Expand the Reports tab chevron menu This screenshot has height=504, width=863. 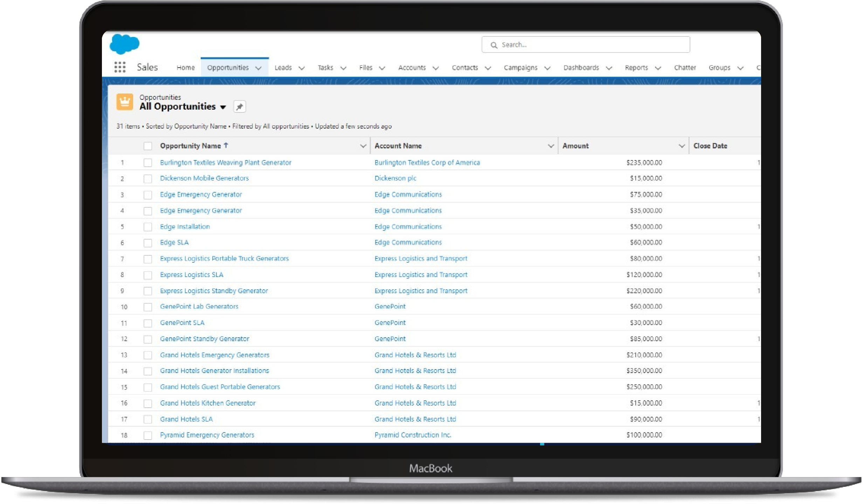coord(658,68)
